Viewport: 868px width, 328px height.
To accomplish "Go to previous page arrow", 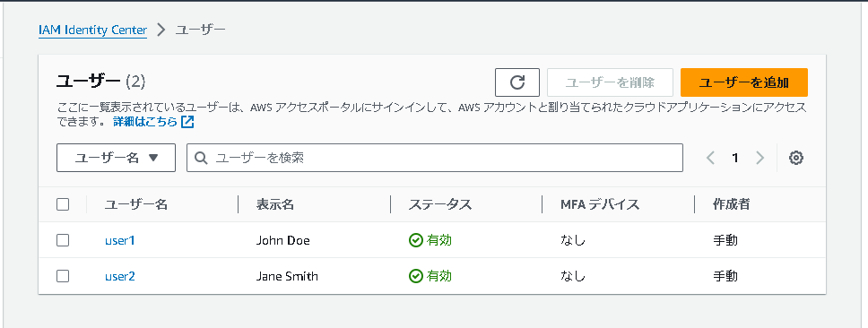I will point(711,159).
